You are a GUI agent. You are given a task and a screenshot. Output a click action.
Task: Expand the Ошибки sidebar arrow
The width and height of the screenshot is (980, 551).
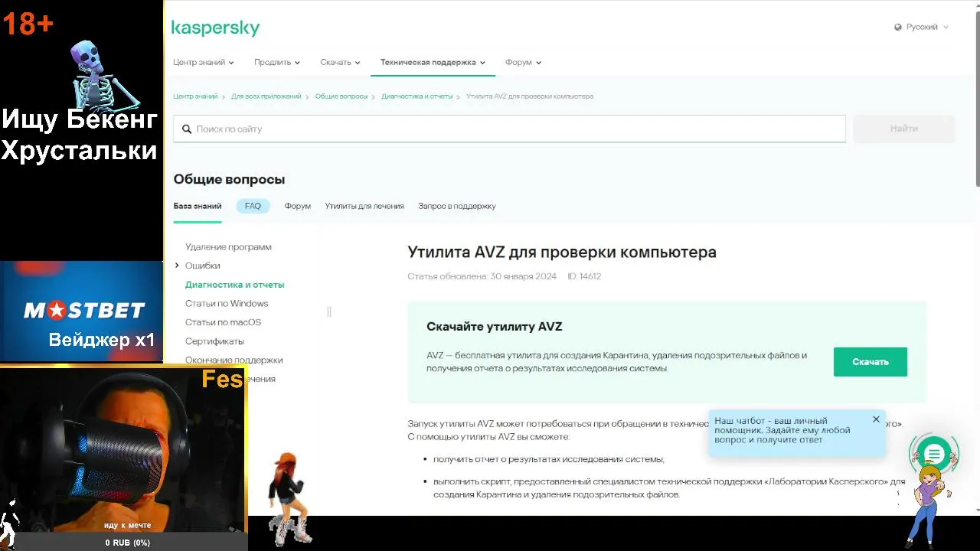pos(178,266)
